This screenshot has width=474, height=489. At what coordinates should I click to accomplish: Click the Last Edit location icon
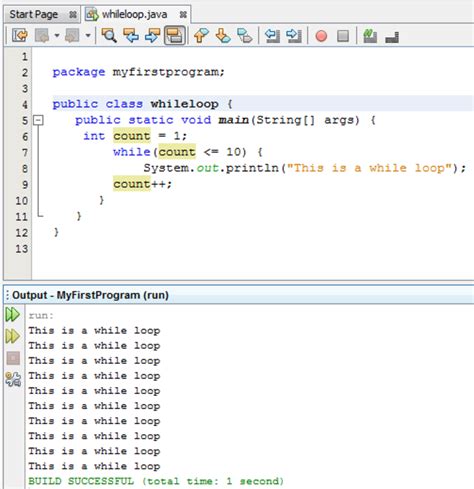coord(20,35)
